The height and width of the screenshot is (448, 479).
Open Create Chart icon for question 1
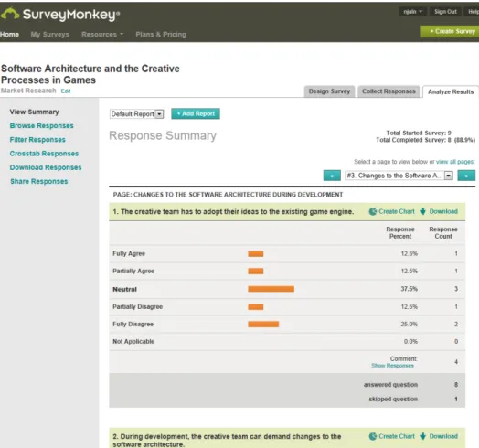(373, 211)
